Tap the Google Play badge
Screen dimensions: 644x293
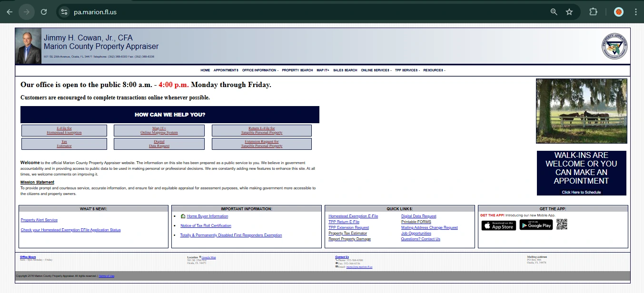pyautogui.click(x=536, y=225)
